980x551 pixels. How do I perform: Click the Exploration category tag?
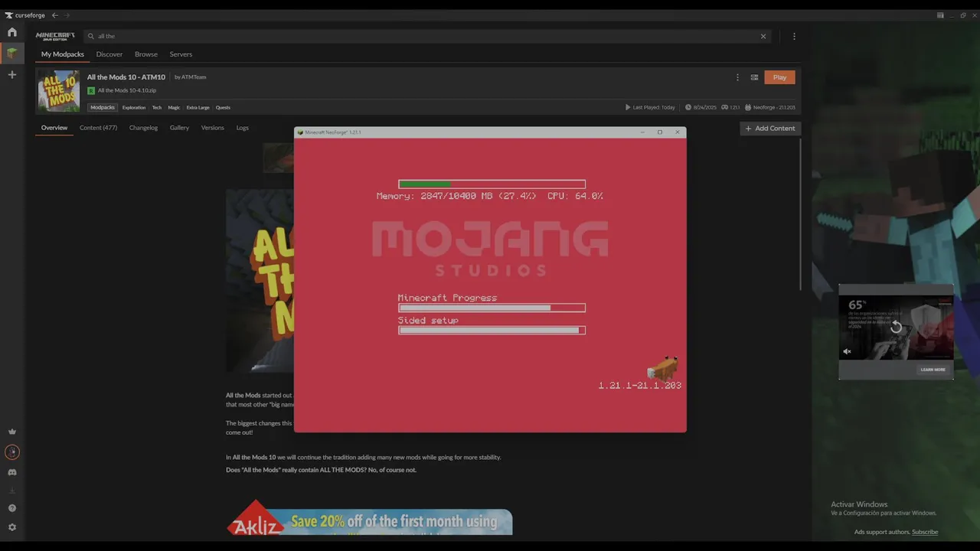point(134,107)
